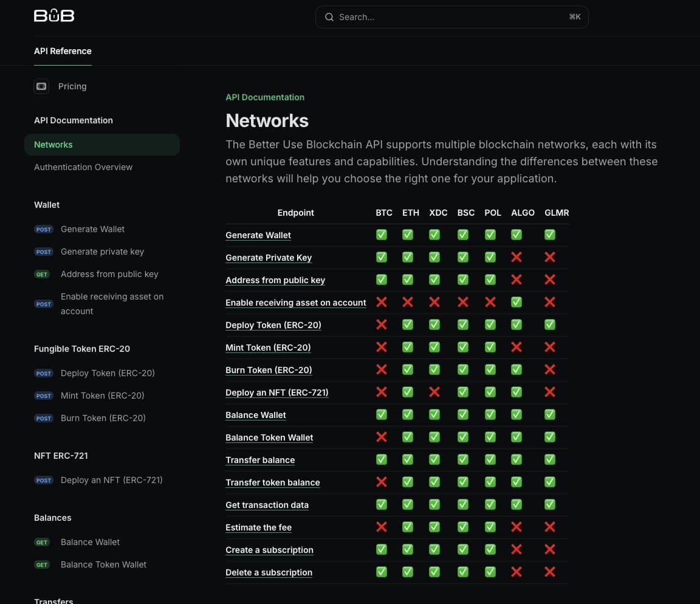The image size is (700, 604).
Task: Select Burn Token (ERC-20) in sidebar
Action: tap(103, 418)
